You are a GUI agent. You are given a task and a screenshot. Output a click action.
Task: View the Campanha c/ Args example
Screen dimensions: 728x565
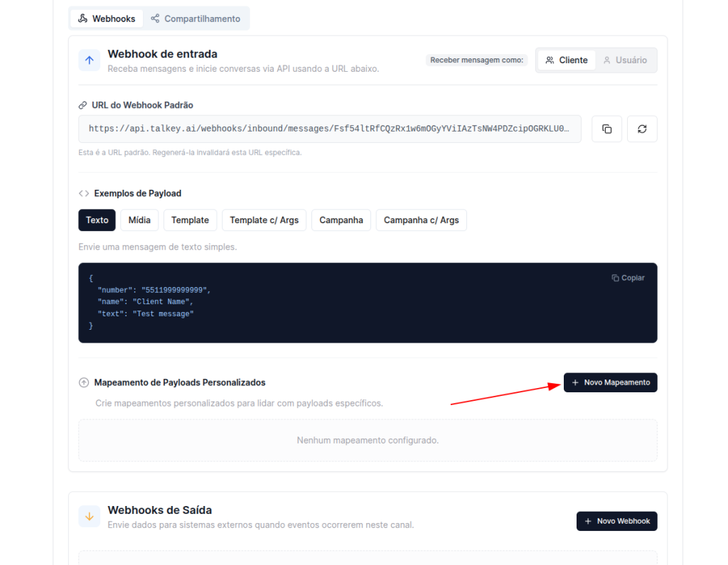tap(421, 220)
